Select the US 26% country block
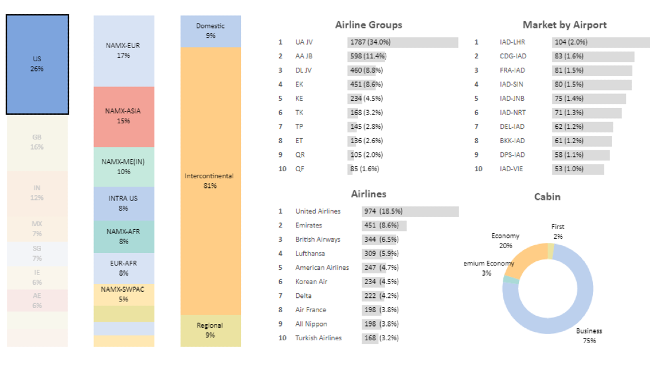 37,64
